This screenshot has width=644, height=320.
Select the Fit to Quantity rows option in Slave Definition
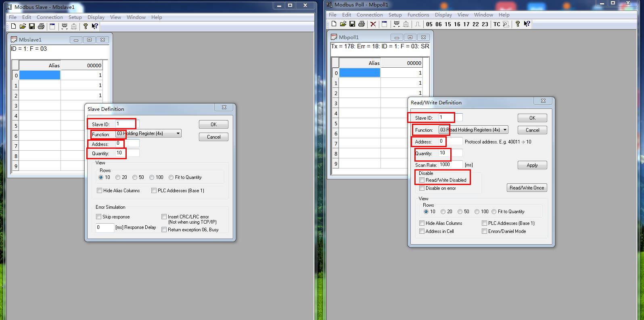pyautogui.click(x=171, y=177)
